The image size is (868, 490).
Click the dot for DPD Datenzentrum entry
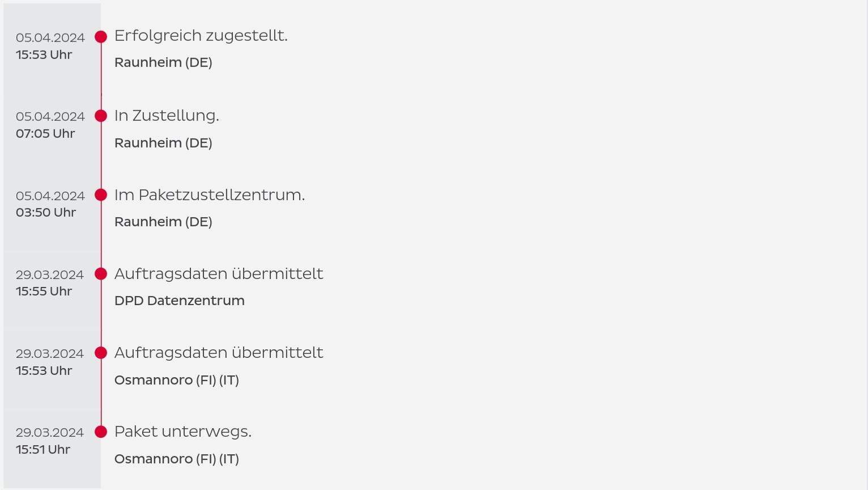pos(101,274)
